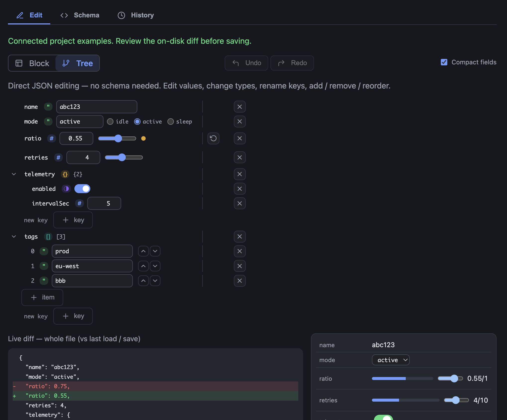Viewport: 507px width, 420px height.
Task: Click the string type icon for bbb tag
Action: click(x=44, y=281)
